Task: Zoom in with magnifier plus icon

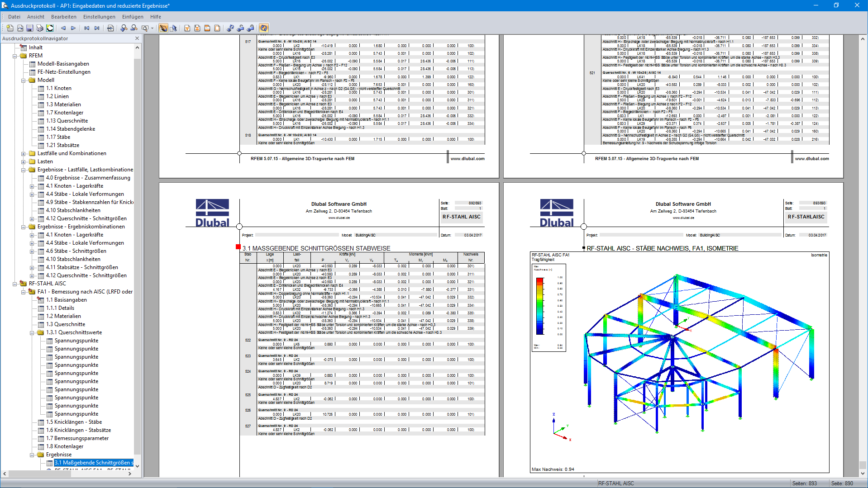Action: point(124,28)
